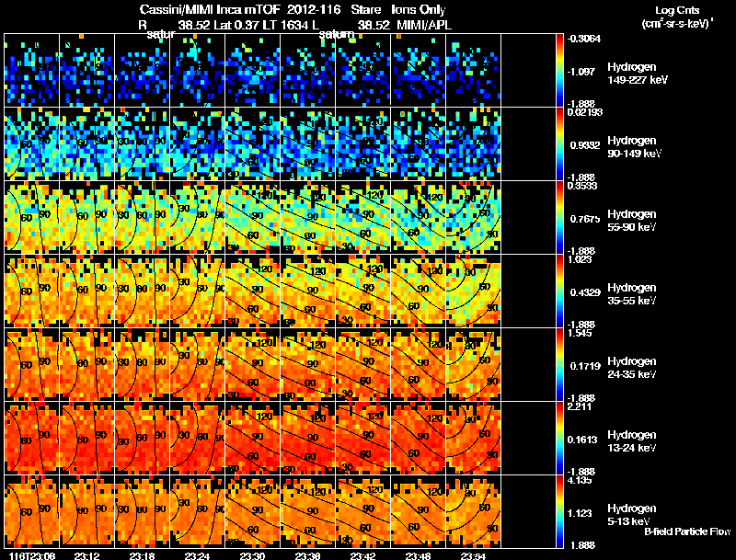Click the 1.023 colorbar value
Image resolution: width=736 pixels, height=560 pixels.
pyautogui.click(x=580, y=259)
